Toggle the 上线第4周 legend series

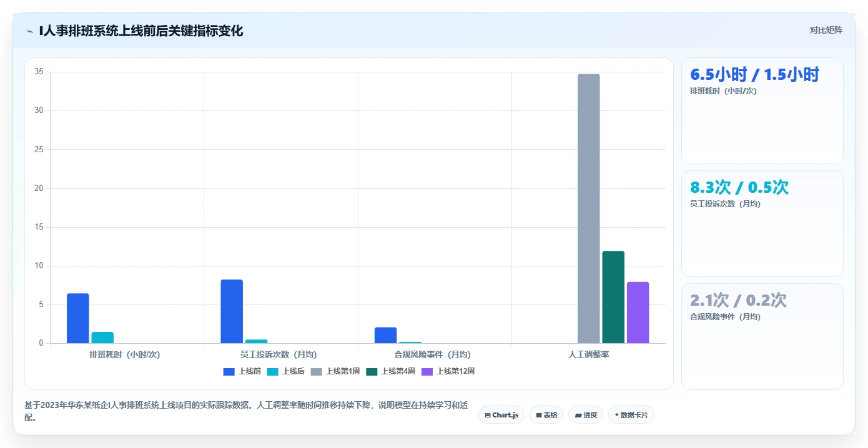391,371
